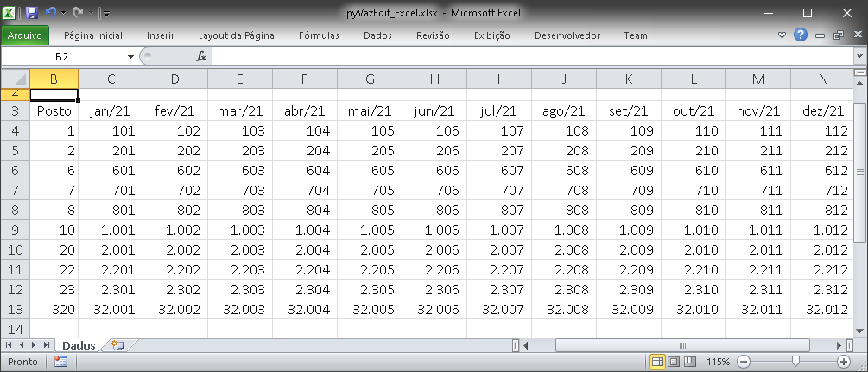
Task: Select column N header
Action: point(822,79)
